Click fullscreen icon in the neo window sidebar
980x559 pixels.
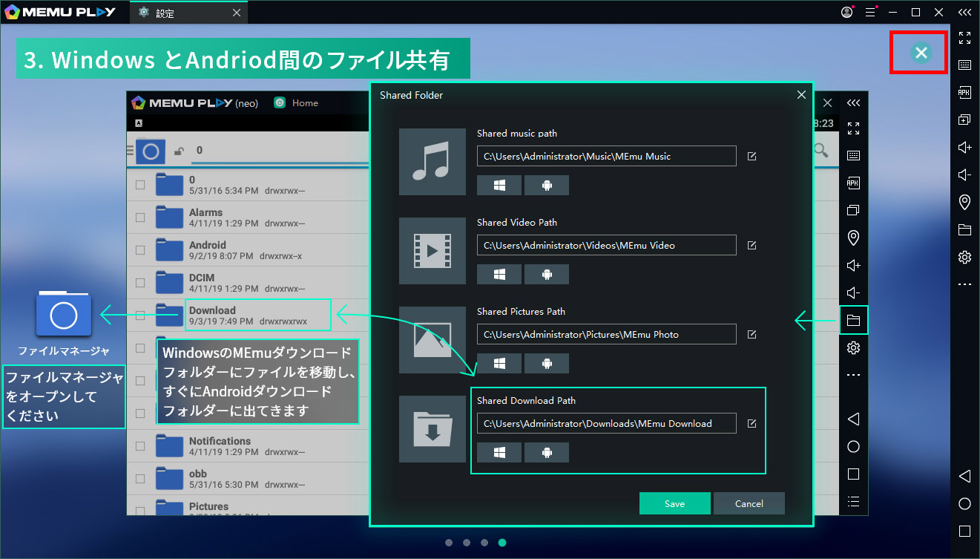click(853, 128)
